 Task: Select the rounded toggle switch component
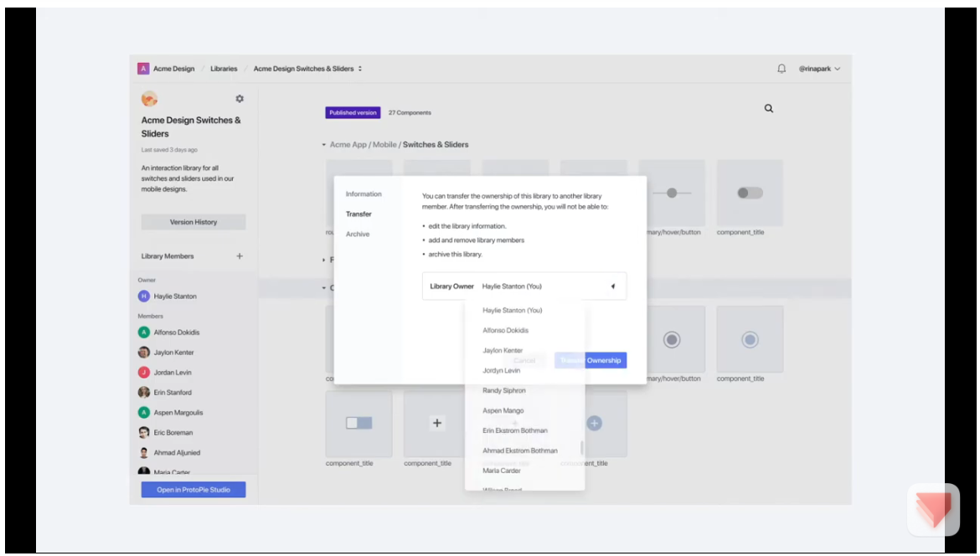[x=750, y=193]
